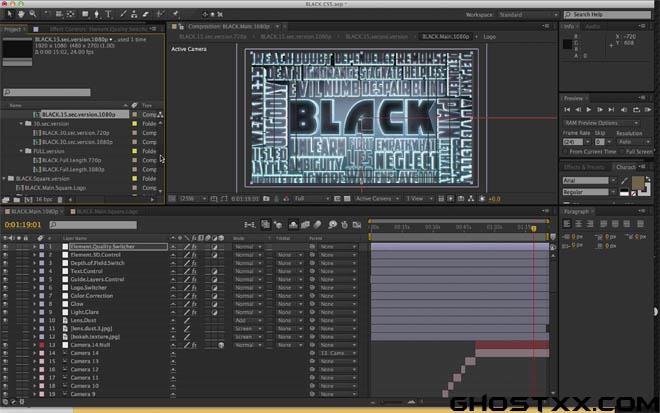
Task: Toggle Full Screen checkbox in Preview
Action: (621, 152)
